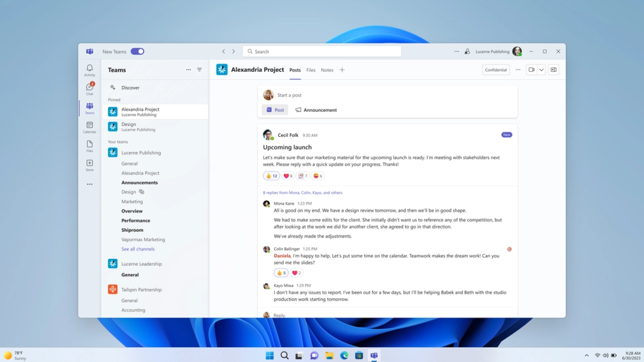Viewport: 644px width, 362px height.
Task: Click the @ mention indicator on Colin's reply
Action: (x=509, y=249)
